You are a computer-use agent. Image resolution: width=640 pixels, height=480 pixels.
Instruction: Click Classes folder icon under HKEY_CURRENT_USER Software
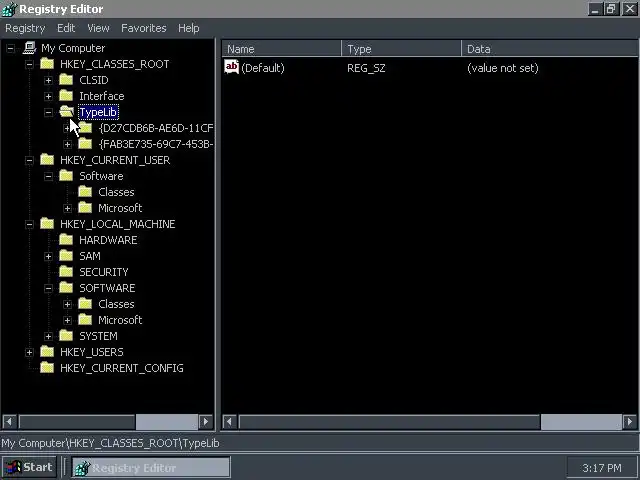click(x=85, y=192)
